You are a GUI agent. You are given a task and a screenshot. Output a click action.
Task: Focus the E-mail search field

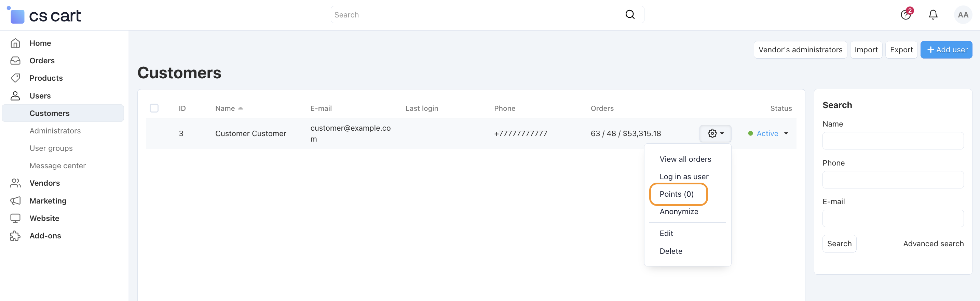pyautogui.click(x=893, y=218)
